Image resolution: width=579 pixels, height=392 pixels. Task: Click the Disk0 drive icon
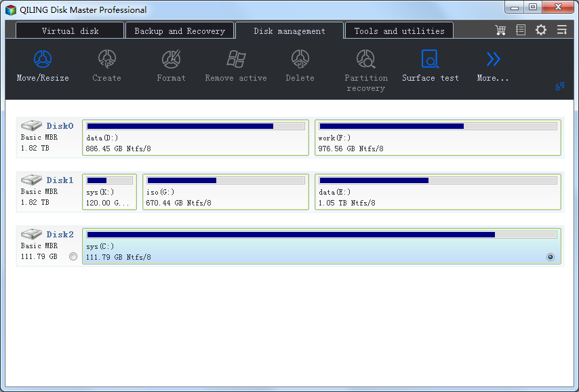pos(31,125)
